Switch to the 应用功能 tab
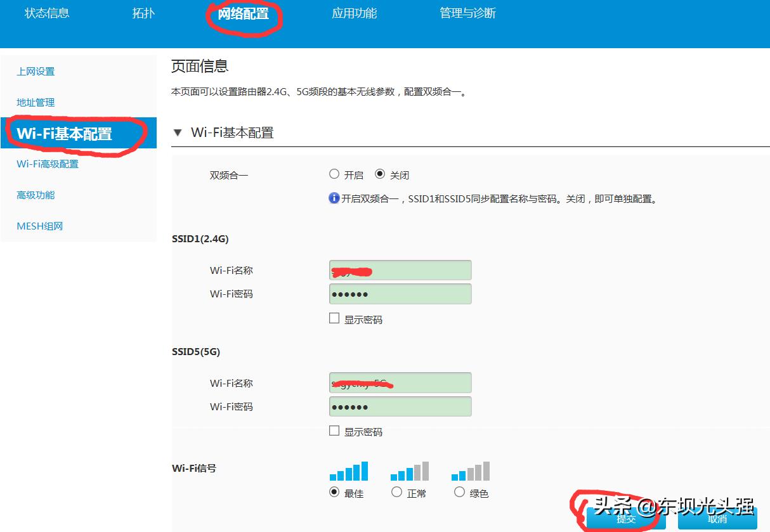Image resolution: width=770 pixels, height=532 pixels. pos(353,13)
